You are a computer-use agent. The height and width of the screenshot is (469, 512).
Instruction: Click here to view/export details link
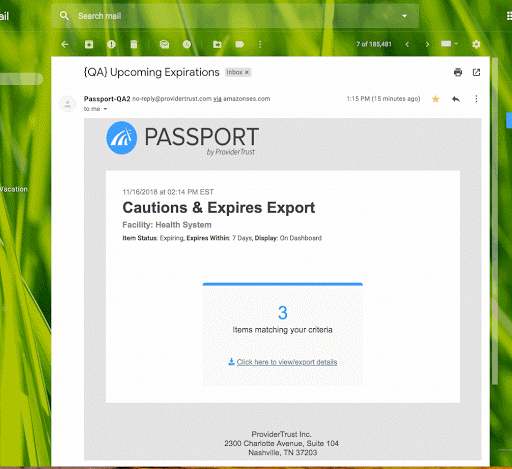(287, 362)
